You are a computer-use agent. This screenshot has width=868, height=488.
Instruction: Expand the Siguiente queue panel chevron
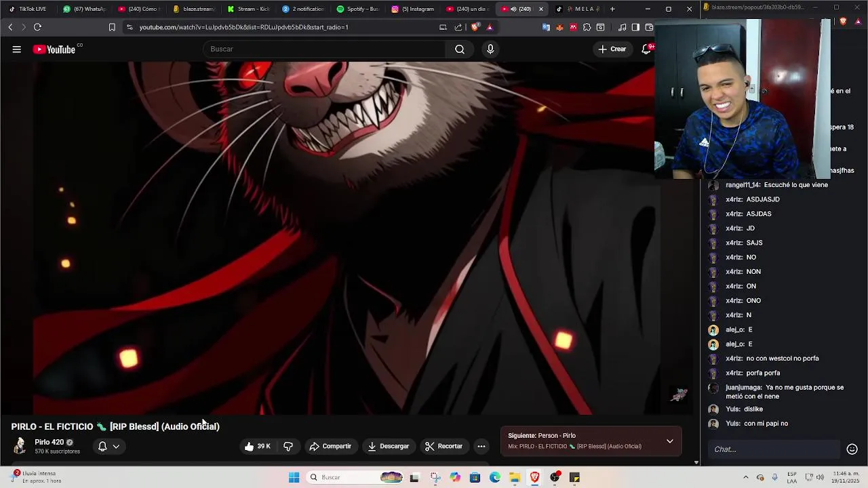click(x=669, y=441)
